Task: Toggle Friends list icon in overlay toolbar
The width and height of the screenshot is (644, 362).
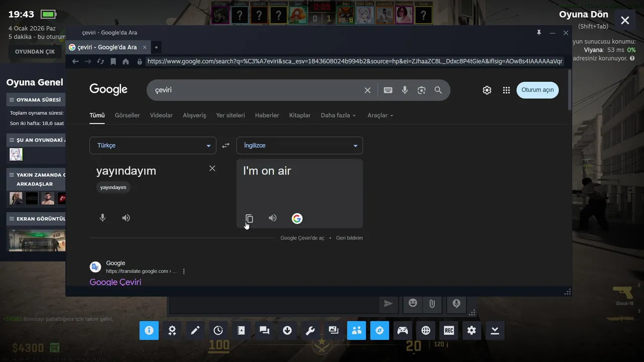Action: click(357, 330)
